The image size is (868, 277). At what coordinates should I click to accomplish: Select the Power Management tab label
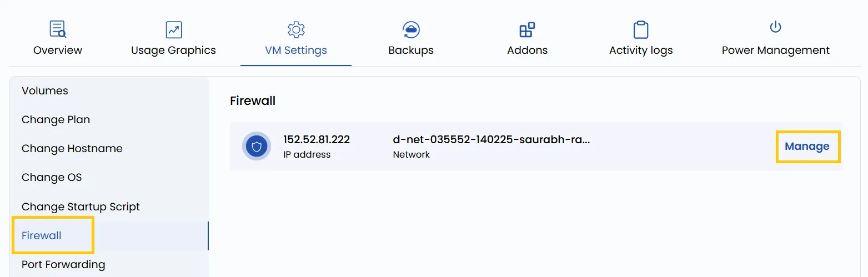pos(776,50)
